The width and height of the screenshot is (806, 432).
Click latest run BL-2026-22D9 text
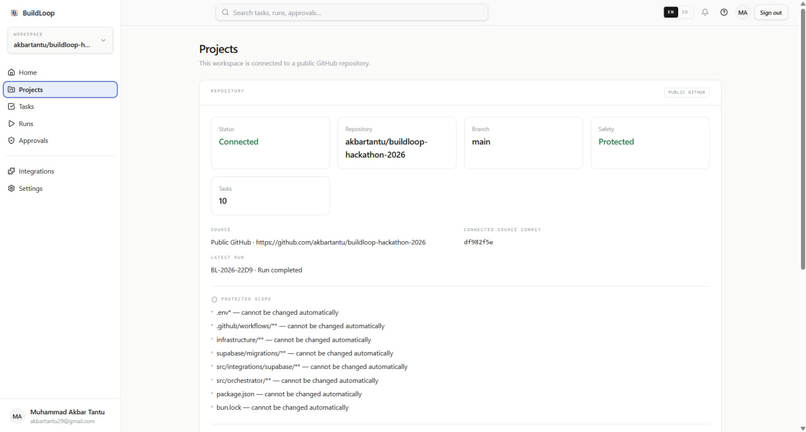click(x=257, y=270)
